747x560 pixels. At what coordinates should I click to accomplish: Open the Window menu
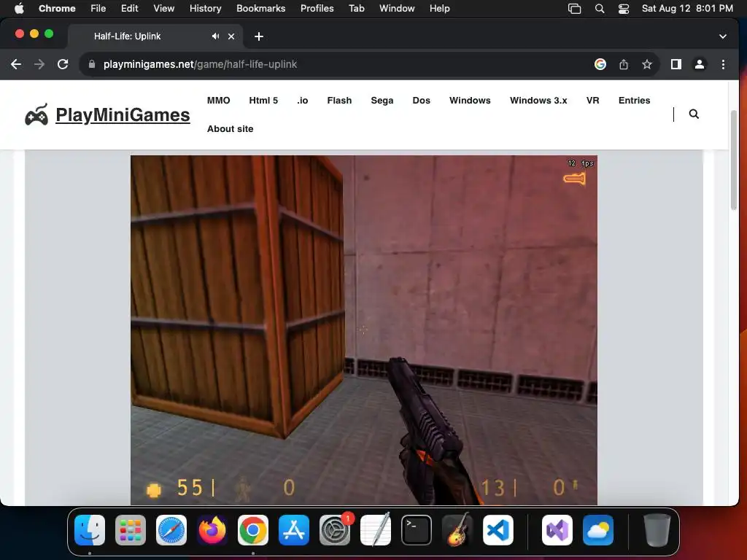point(397,9)
